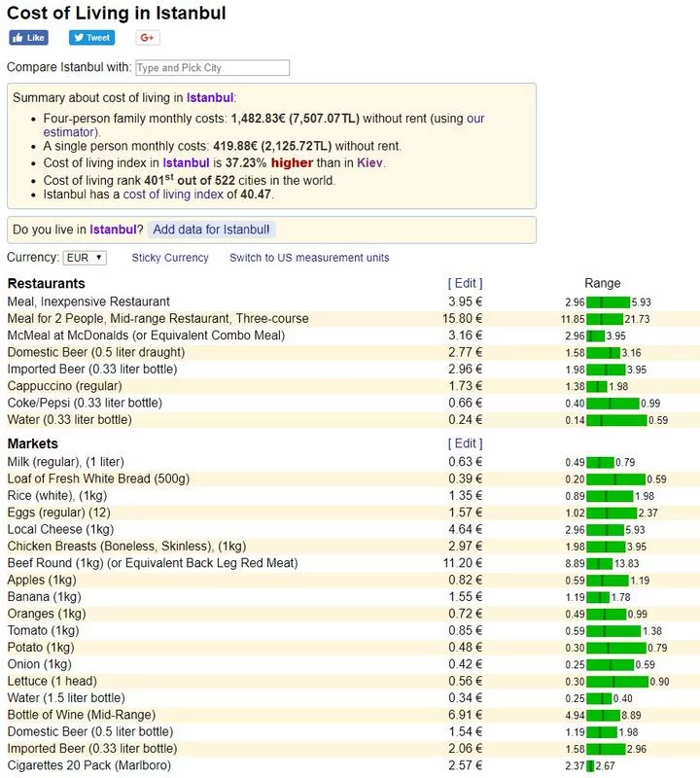Select 'Domestic Beer (0.5 liter draught)' label

[95, 352]
